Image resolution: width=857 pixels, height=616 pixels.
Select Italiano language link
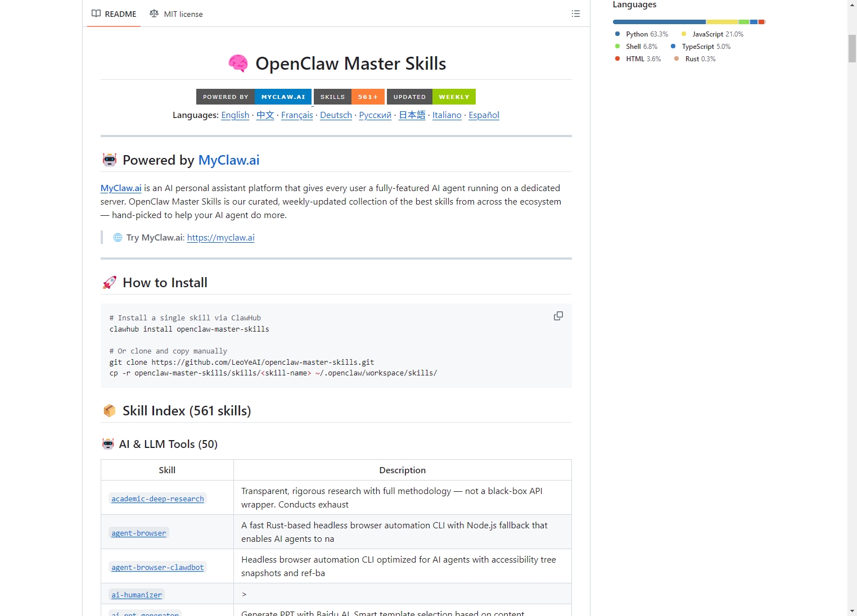click(447, 115)
